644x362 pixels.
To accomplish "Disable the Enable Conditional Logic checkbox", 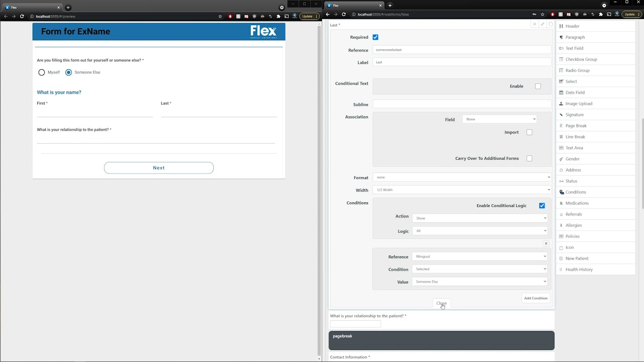I will tap(542, 206).
